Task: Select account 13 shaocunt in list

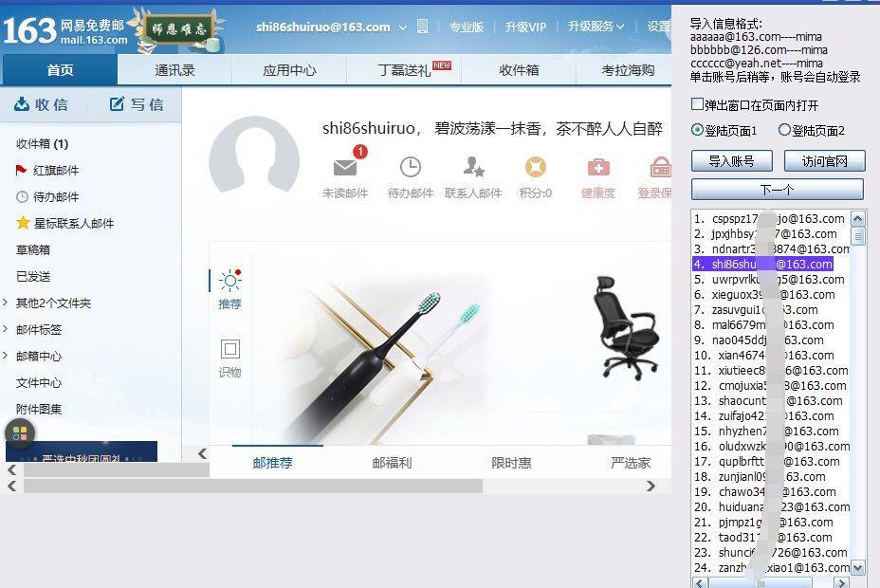Action: [x=768, y=400]
